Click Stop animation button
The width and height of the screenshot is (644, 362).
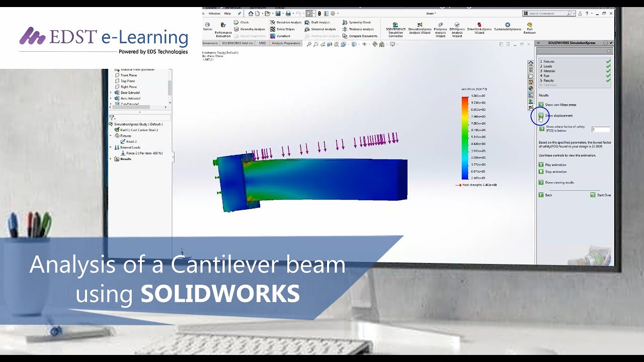click(x=552, y=172)
